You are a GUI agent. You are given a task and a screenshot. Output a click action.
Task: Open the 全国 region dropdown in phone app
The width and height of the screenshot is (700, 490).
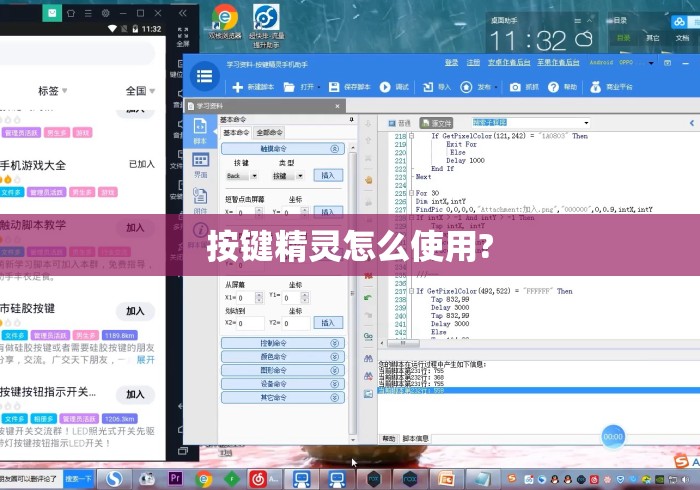[140, 91]
